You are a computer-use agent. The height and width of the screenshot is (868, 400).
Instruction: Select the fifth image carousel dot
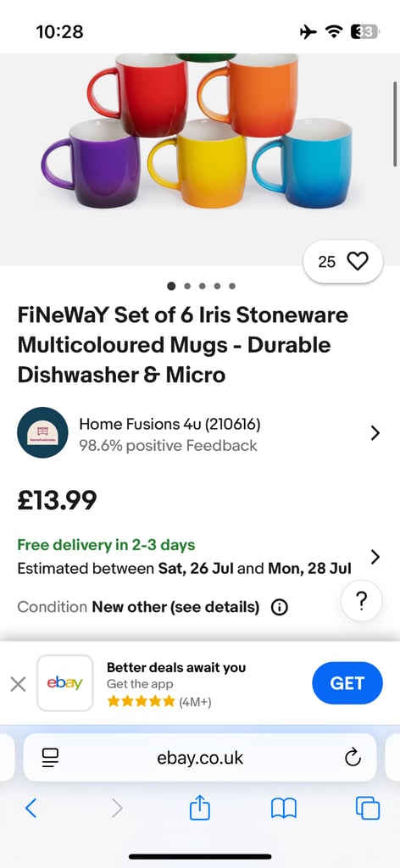point(232,287)
